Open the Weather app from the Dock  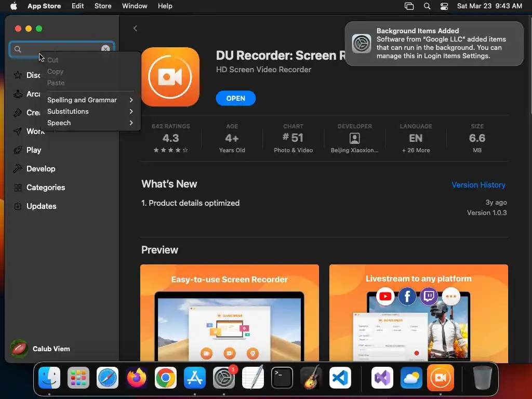(411, 378)
